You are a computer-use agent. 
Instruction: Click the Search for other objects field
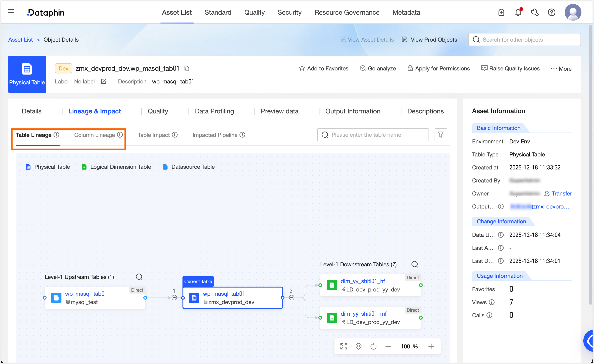click(525, 40)
